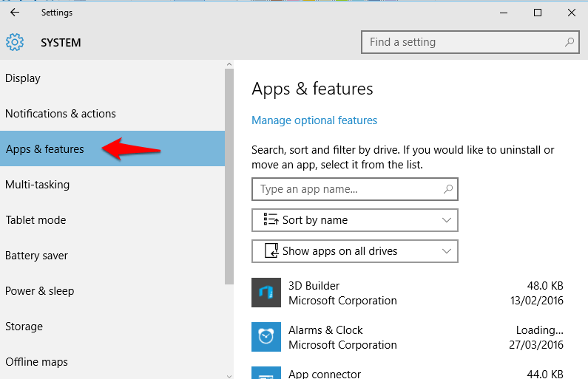Open Power & sleep settings

point(112,291)
